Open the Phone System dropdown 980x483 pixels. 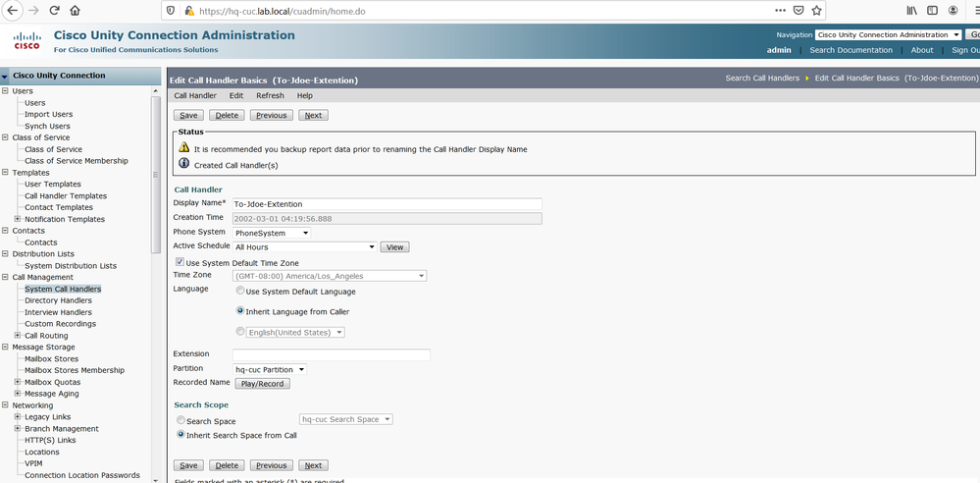click(272, 234)
